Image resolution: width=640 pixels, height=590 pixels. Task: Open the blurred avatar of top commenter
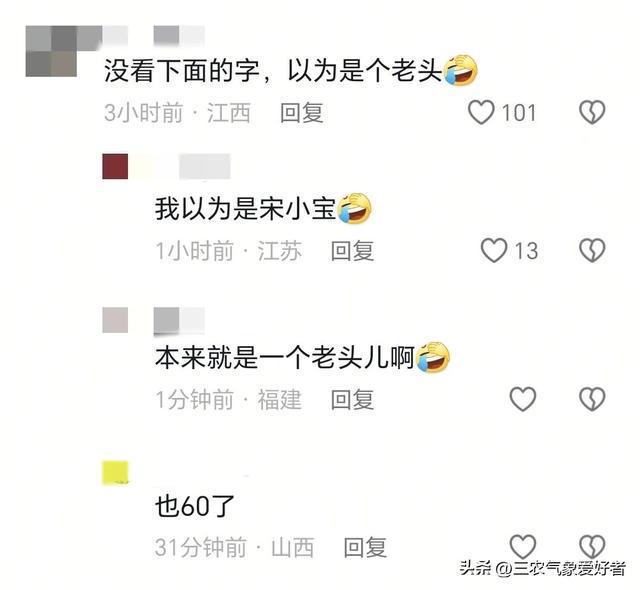(51, 51)
